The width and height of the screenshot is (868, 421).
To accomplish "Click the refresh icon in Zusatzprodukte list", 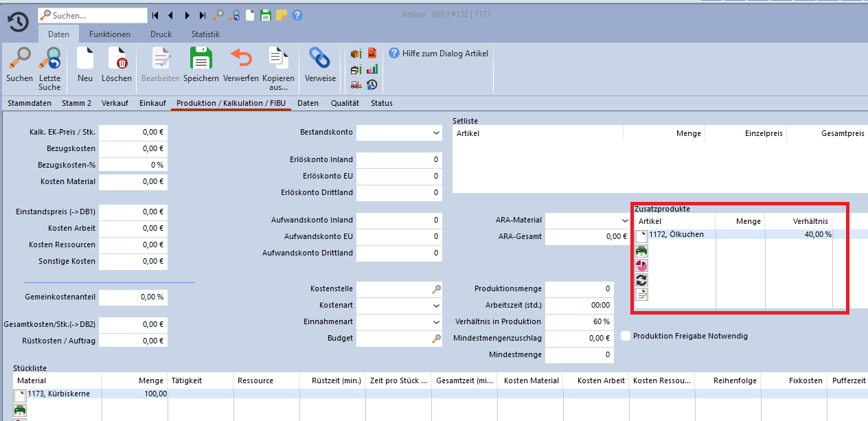I will point(641,280).
